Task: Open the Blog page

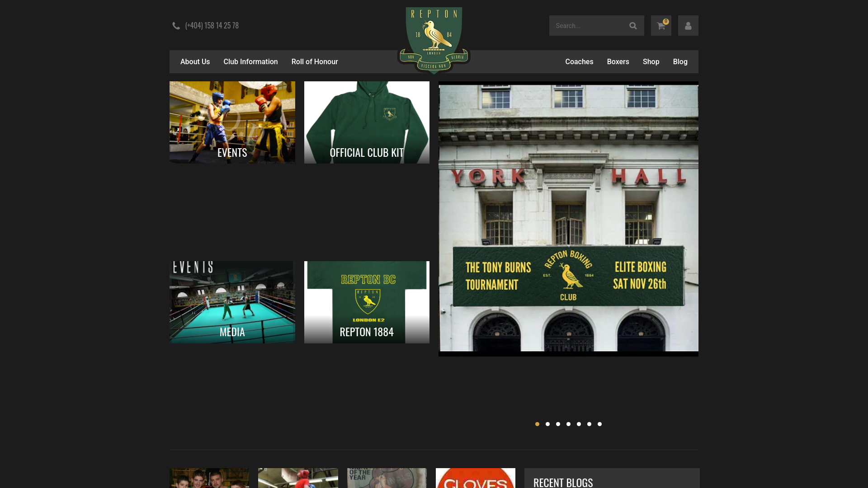Action: 680,62
